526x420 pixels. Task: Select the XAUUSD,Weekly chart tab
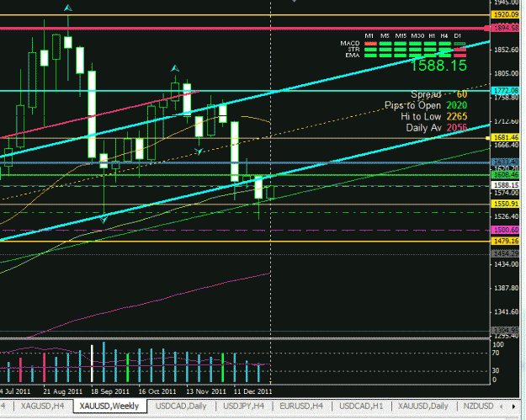click(109, 407)
